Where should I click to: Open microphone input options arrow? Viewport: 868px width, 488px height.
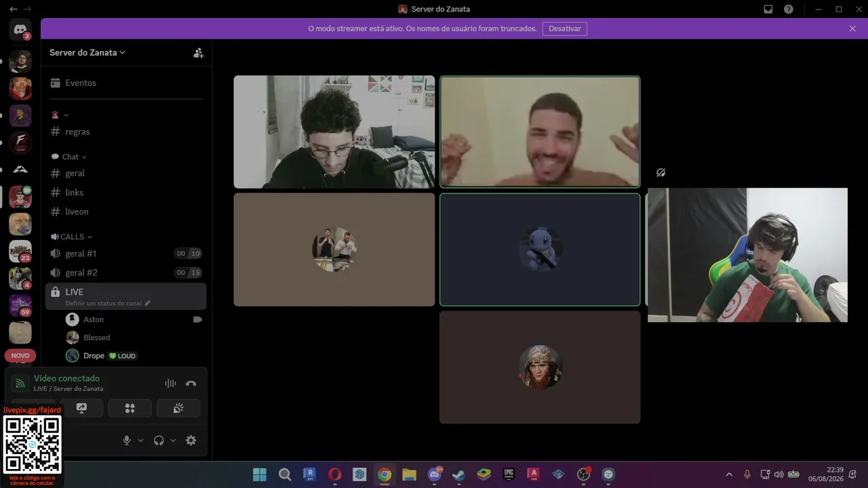140,440
